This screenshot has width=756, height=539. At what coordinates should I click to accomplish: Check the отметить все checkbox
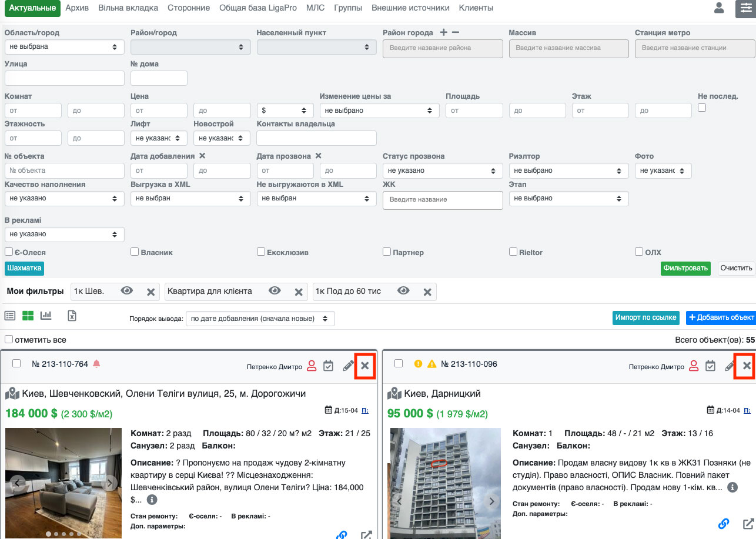click(x=9, y=339)
